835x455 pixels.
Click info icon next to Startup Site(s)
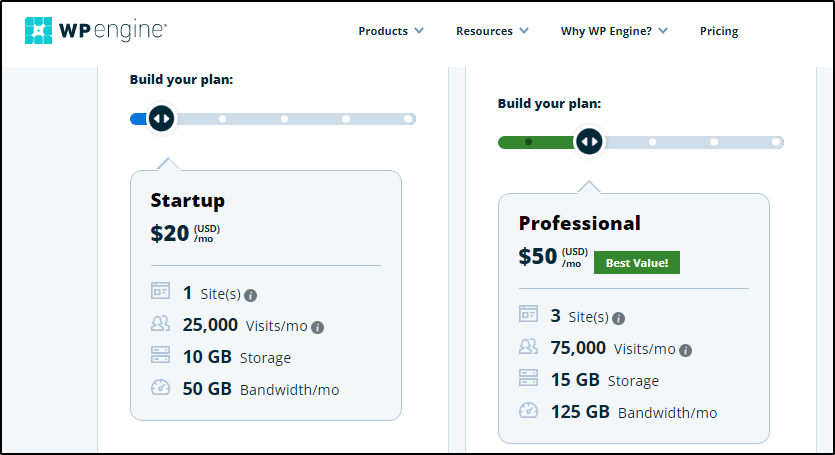click(250, 295)
